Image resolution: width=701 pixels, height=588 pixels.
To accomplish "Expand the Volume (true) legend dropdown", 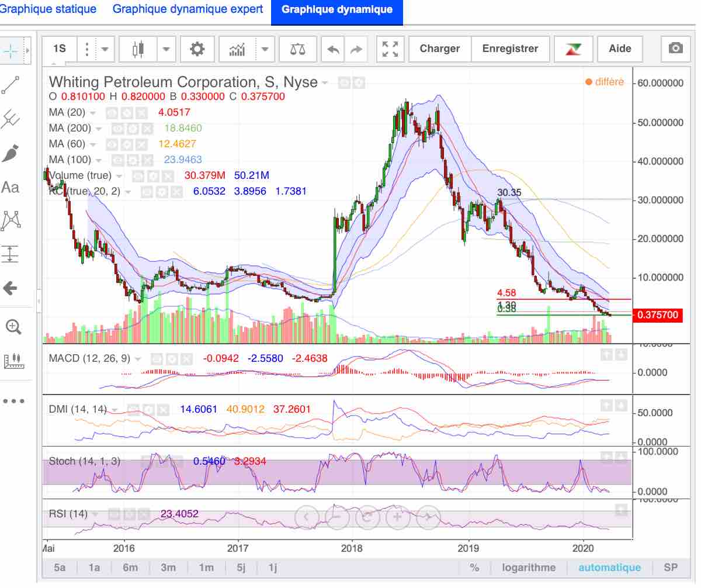I will pos(119,176).
